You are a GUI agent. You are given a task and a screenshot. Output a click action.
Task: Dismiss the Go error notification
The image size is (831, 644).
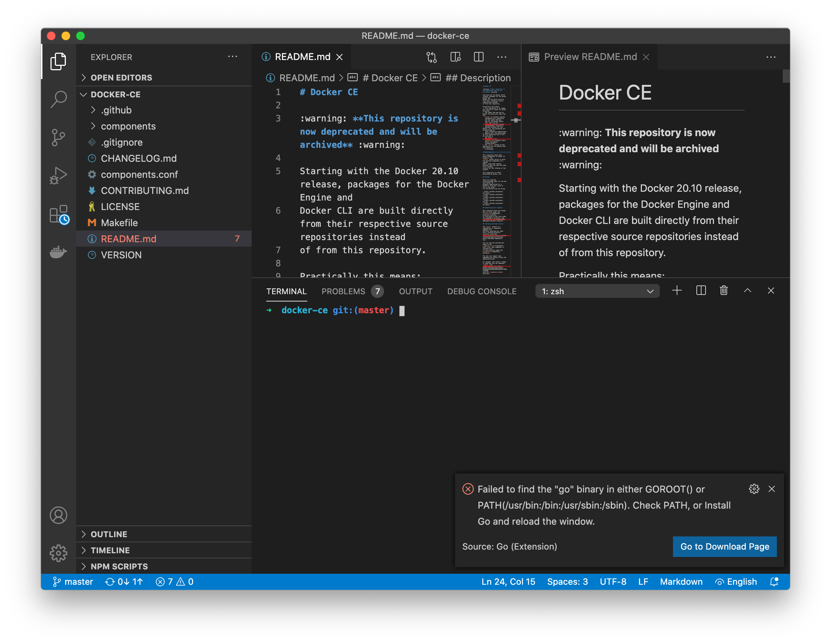click(772, 489)
